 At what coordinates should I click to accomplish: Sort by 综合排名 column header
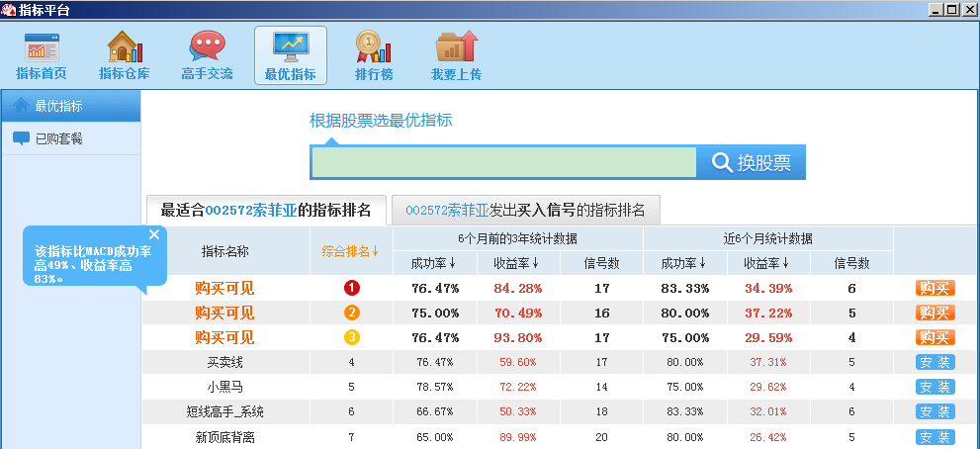[351, 251]
